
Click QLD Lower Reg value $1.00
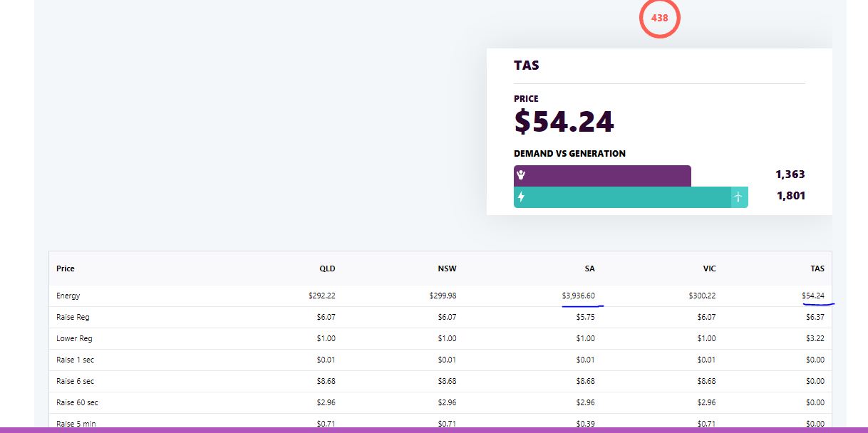point(326,338)
